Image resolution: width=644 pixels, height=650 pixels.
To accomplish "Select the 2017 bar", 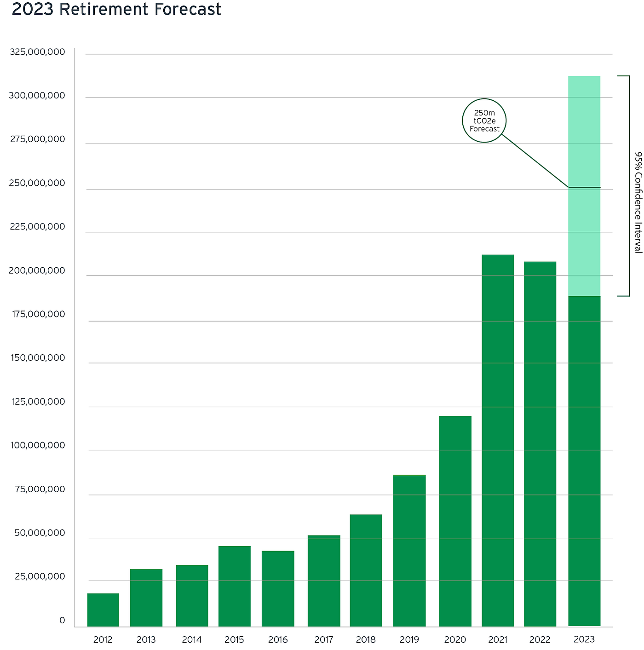I will [x=324, y=581].
